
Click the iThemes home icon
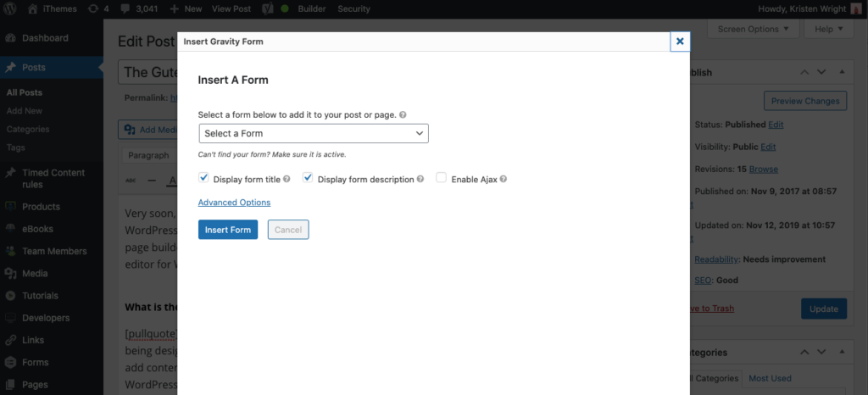click(33, 8)
